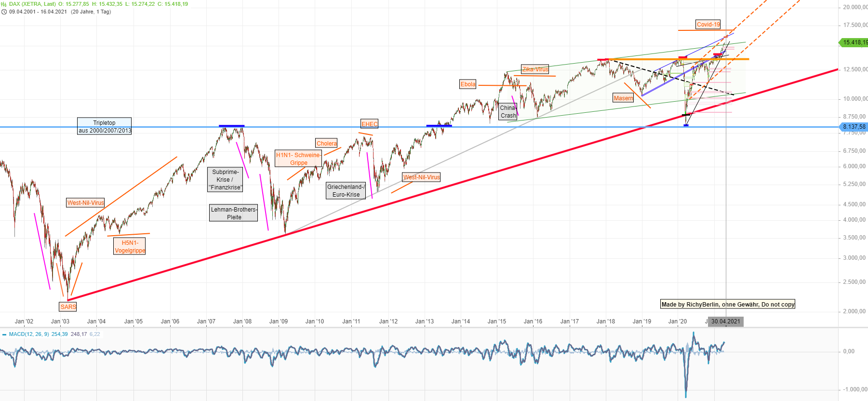Click the 2.000,00 price axis label
The height and width of the screenshot is (401, 868).
pos(855,311)
